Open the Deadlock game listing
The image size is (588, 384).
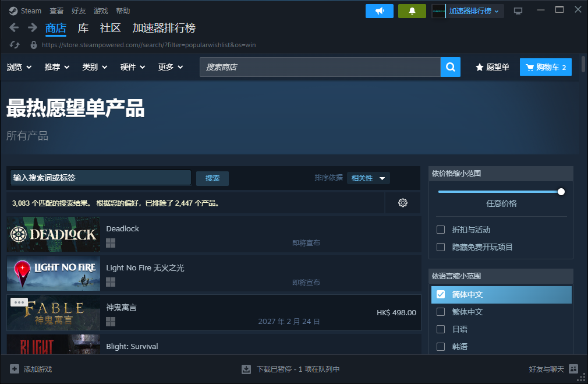point(214,234)
